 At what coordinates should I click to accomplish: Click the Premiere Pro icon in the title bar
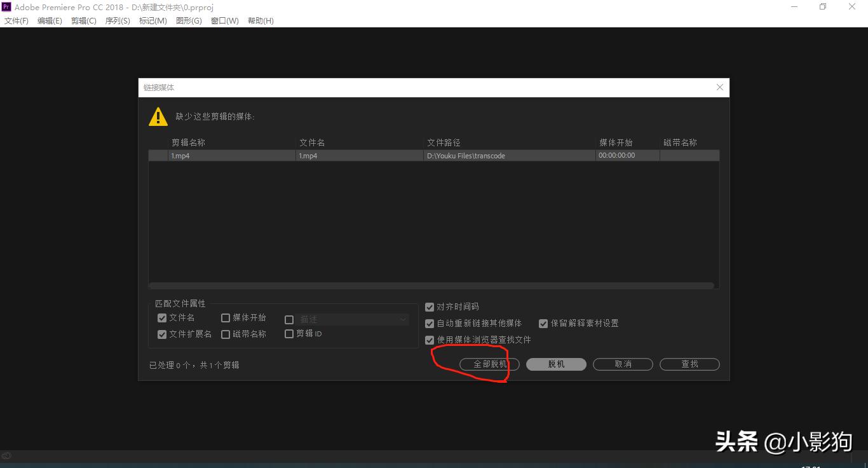coord(6,6)
